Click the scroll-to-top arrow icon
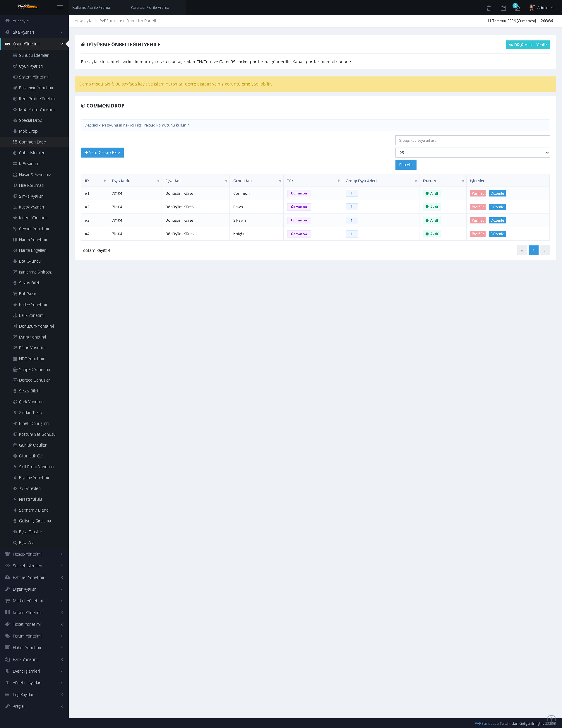Viewport: 562px width, 728px height. point(551,719)
